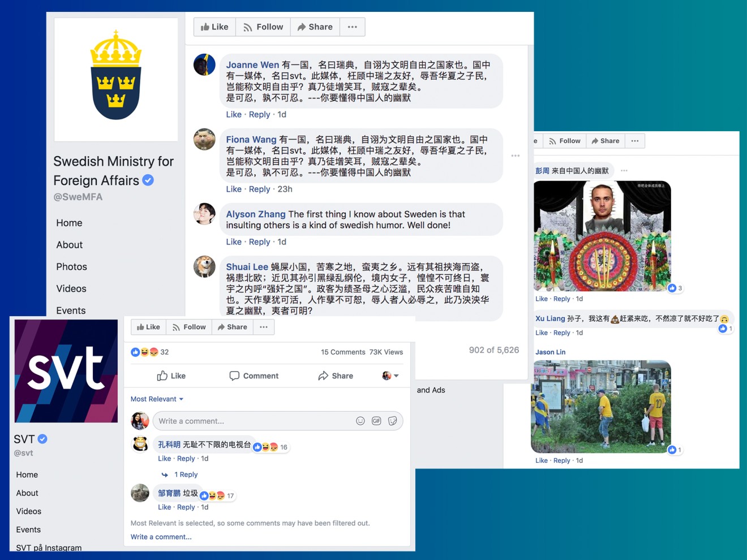
Task: Click Reply under Alyson Zhang's comment
Action: click(260, 242)
